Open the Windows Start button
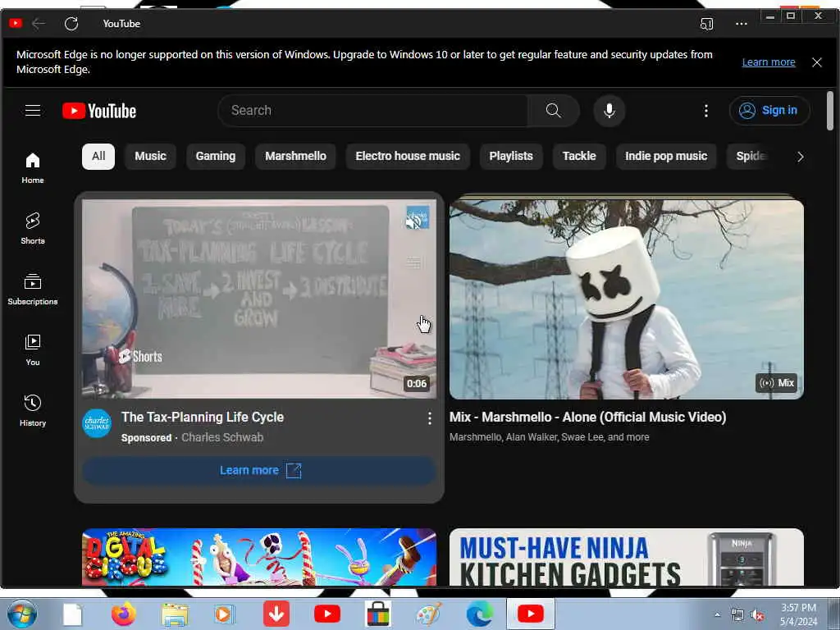The image size is (840, 630). [22, 614]
